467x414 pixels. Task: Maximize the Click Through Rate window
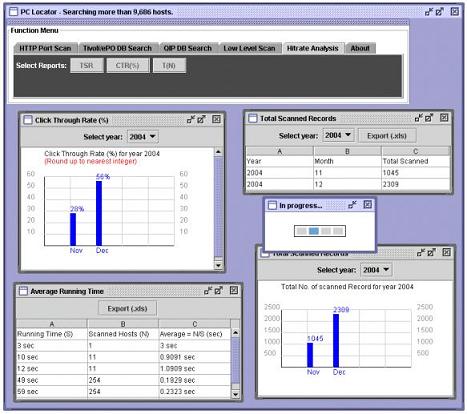(201, 119)
